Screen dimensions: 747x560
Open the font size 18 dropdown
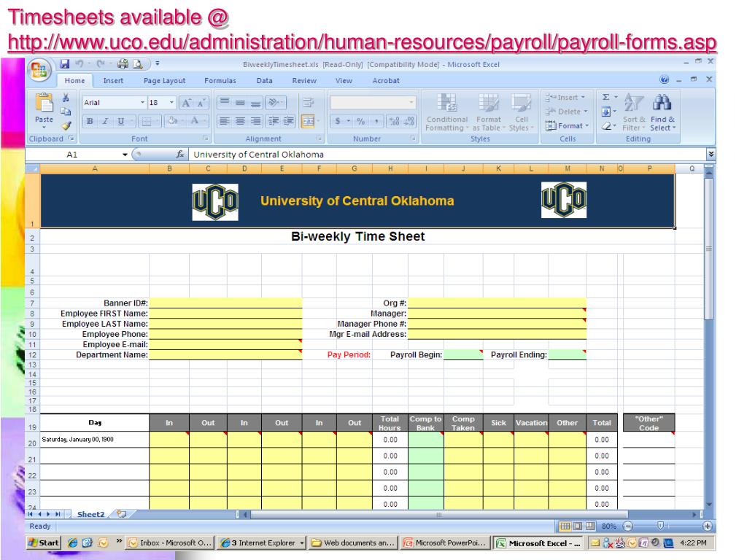(171, 102)
